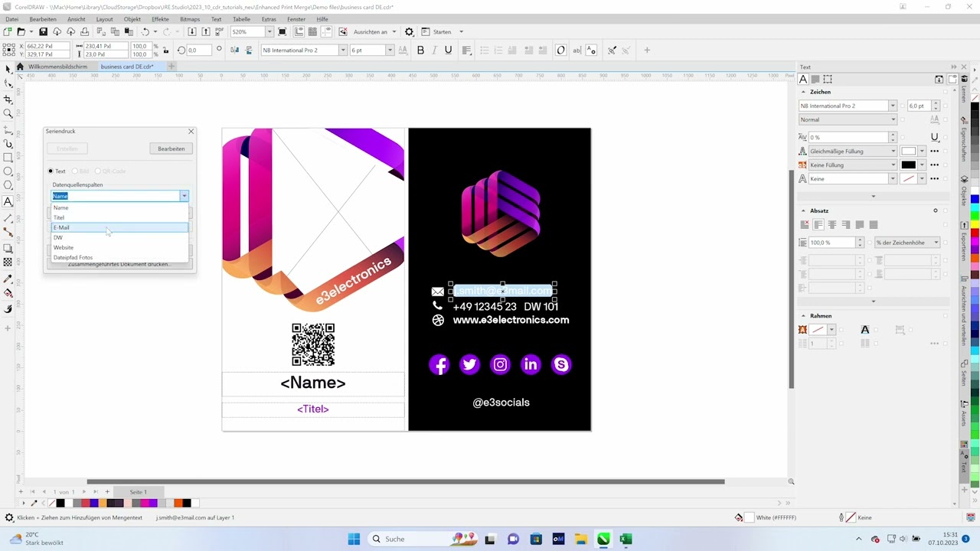Open the Bitmaps menu
Viewport: 980px width, 551px height.
point(190,19)
